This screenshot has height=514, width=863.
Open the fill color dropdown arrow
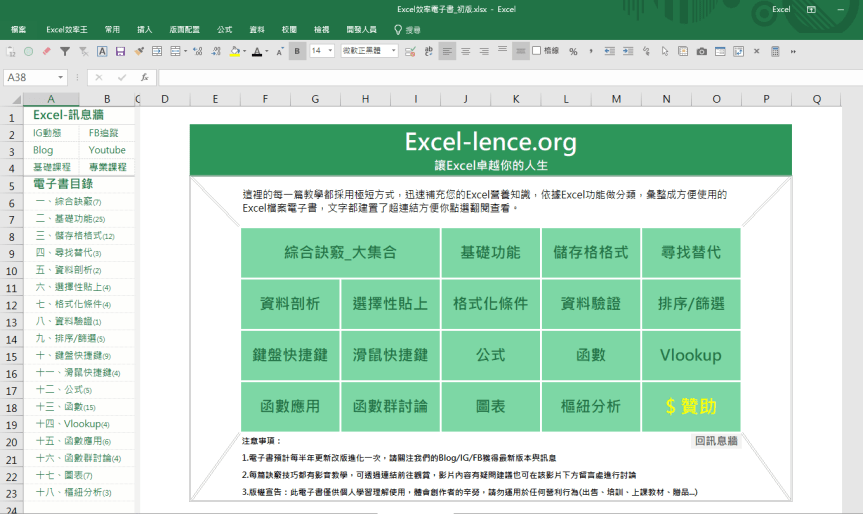pos(244,51)
